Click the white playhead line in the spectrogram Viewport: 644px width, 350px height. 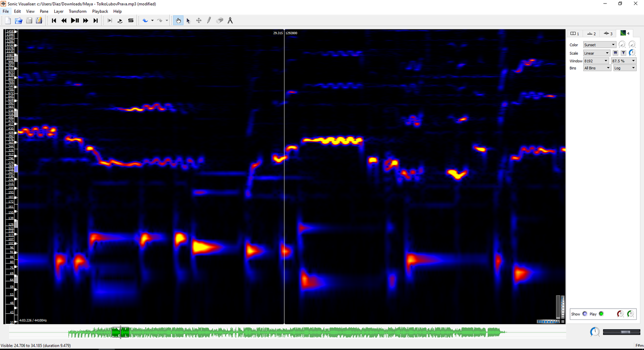click(x=284, y=177)
